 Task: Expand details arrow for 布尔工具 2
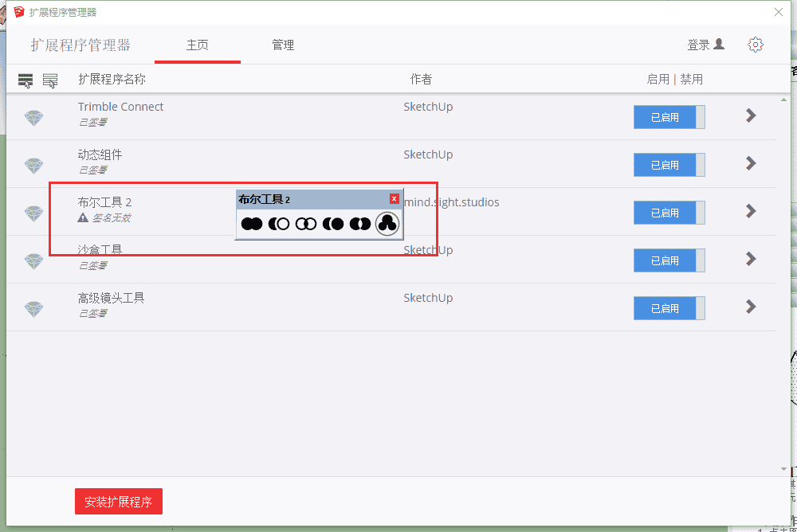click(751, 211)
